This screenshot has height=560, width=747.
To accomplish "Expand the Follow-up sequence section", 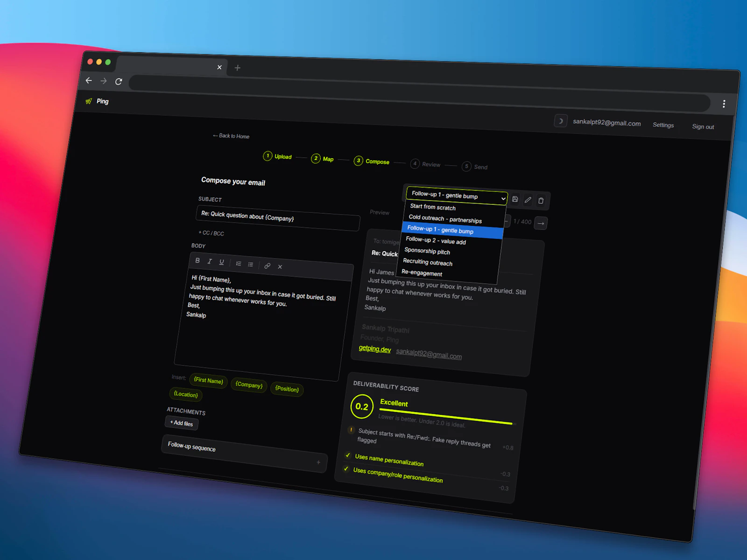I will 244,454.
